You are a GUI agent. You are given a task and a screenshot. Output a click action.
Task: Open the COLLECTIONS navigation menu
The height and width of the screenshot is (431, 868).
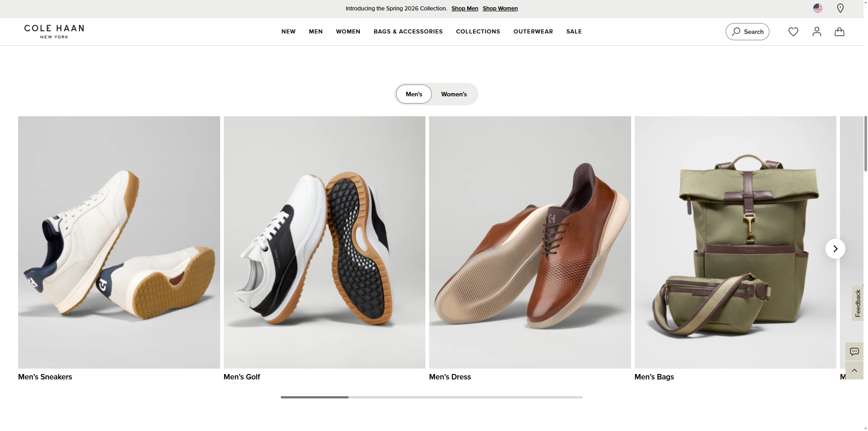pos(478,32)
